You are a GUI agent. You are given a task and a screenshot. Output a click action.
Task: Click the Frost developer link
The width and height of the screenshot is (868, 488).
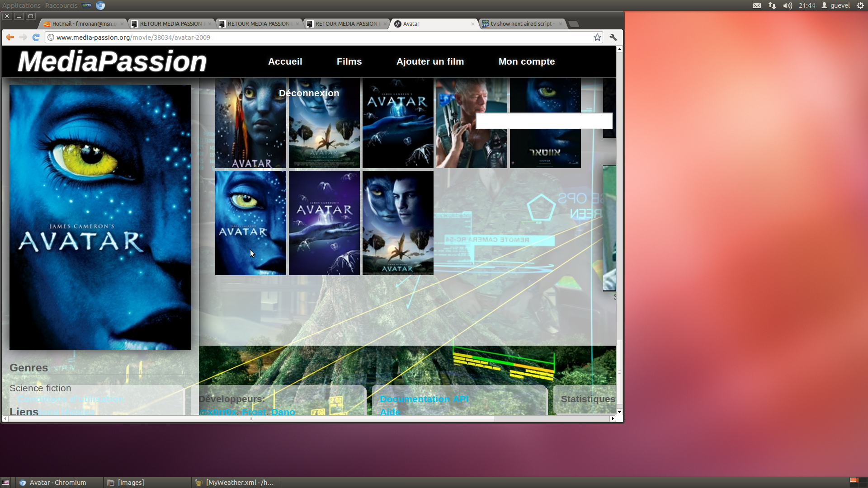coord(254,412)
